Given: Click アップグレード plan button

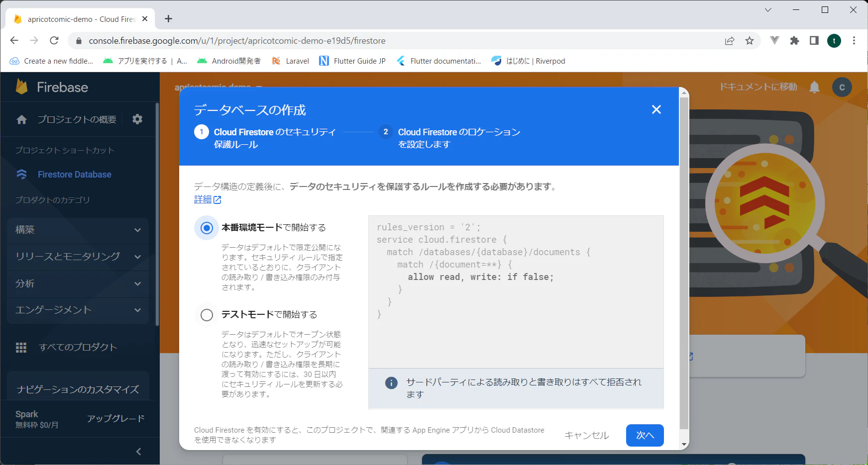Looking at the screenshot, I should point(116,419).
